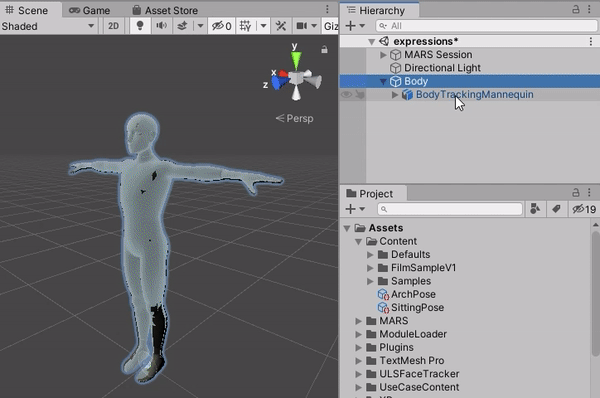This screenshot has height=398, width=600.
Task: Focus the Project search field
Action: (x=450, y=209)
